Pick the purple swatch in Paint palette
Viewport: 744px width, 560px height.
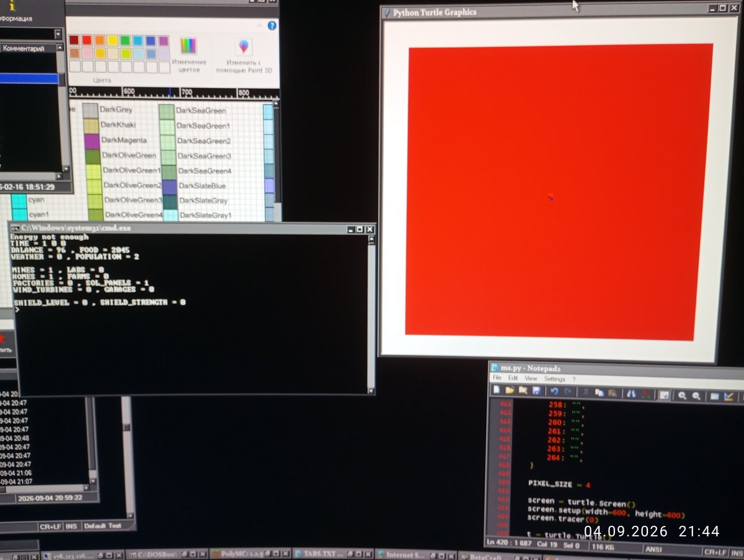tap(164, 40)
